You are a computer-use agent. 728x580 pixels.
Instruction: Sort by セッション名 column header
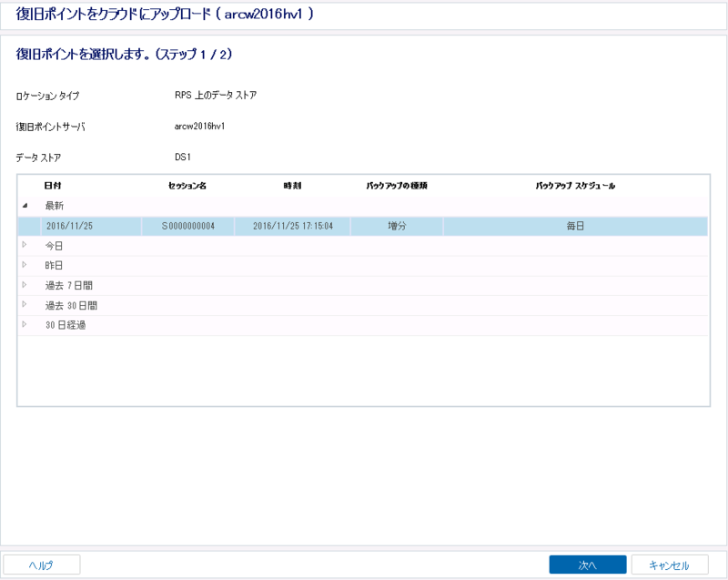click(x=187, y=186)
